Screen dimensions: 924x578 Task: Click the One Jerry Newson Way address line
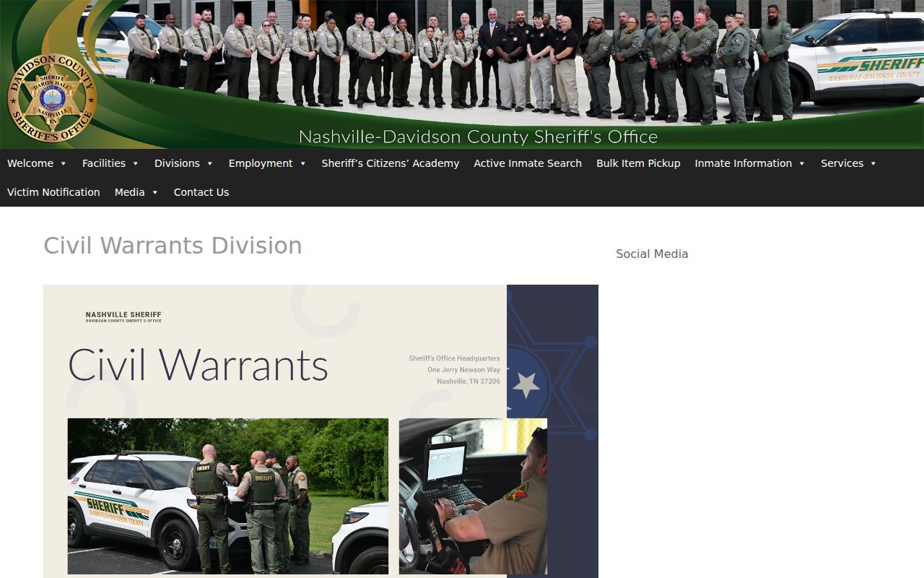463,370
